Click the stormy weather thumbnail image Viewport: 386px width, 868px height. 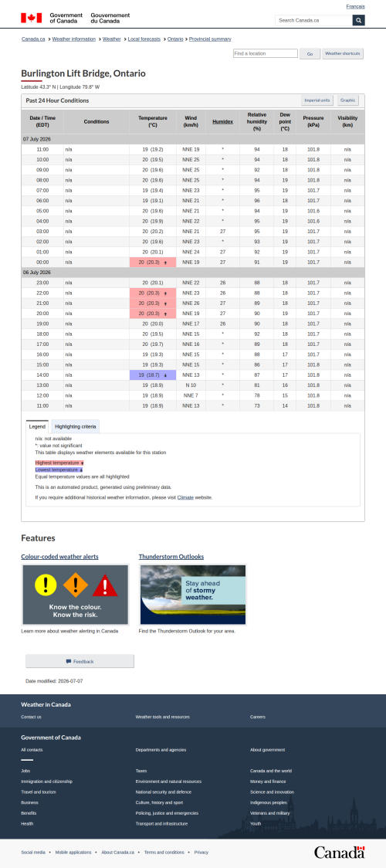click(193, 595)
